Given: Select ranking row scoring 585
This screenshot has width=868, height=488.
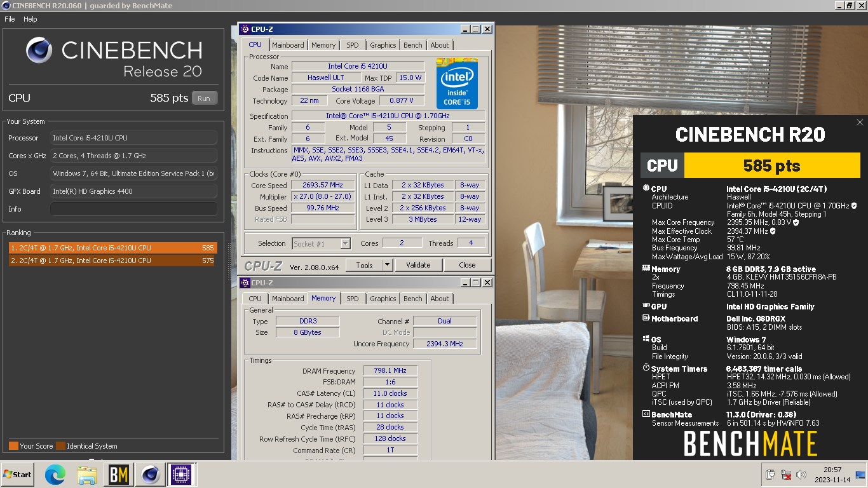Looking at the screenshot, I should coord(112,248).
